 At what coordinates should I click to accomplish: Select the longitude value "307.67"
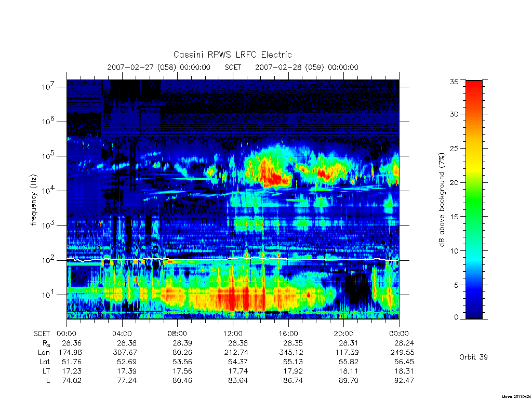click(x=125, y=353)
